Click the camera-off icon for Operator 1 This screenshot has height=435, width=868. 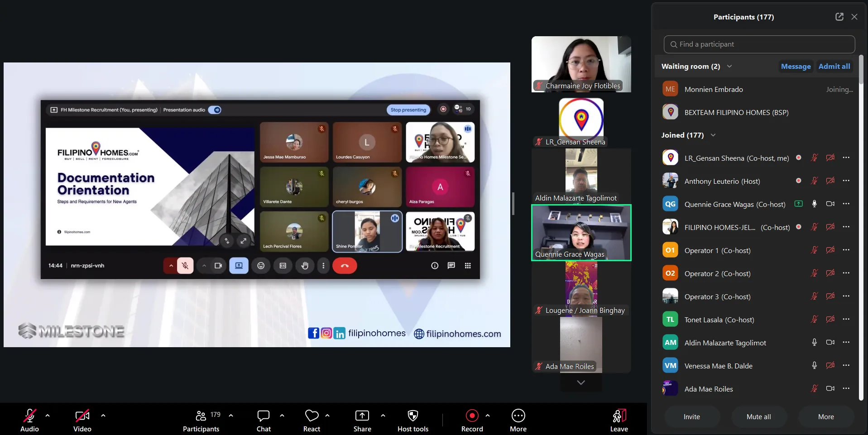coord(830,250)
